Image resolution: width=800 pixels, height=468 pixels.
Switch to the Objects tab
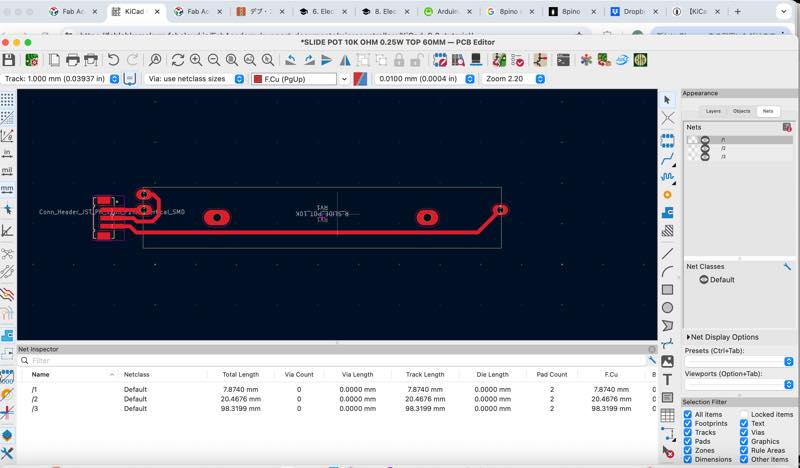pos(741,111)
